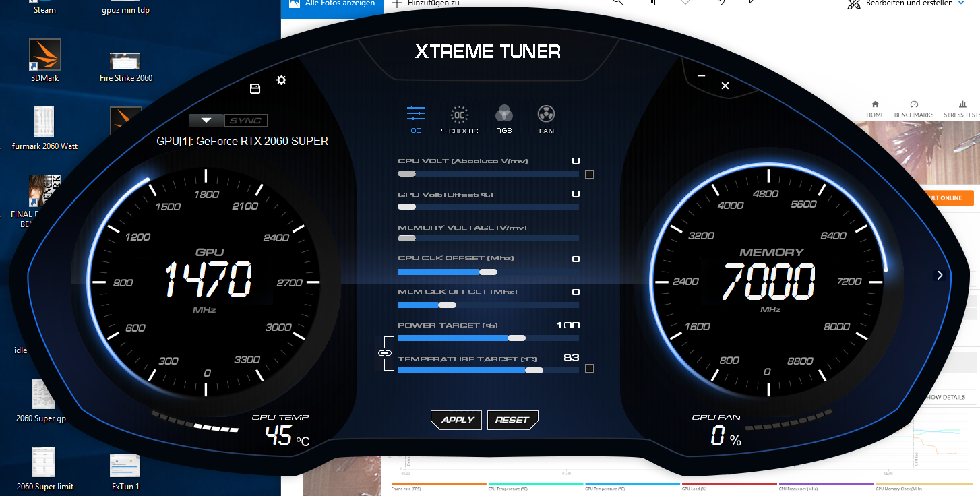
Task: Expand panel with right chevron arrow
Action: click(x=940, y=275)
